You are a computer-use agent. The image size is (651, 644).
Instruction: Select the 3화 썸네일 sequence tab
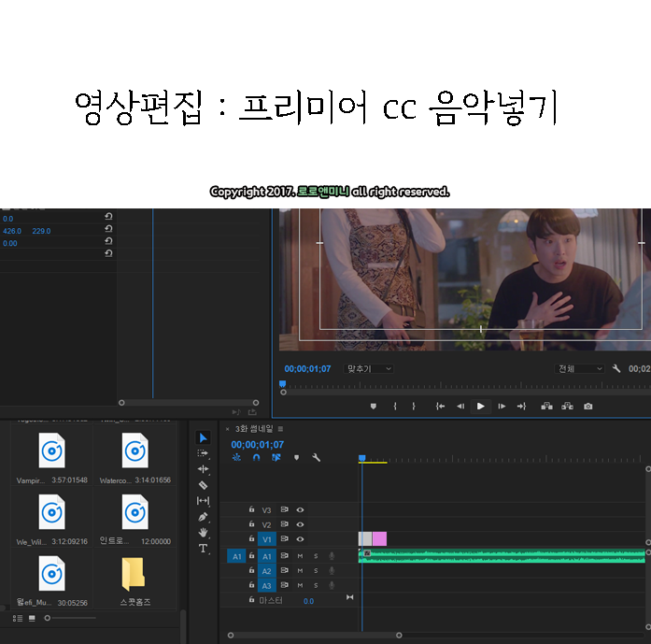click(254, 429)
